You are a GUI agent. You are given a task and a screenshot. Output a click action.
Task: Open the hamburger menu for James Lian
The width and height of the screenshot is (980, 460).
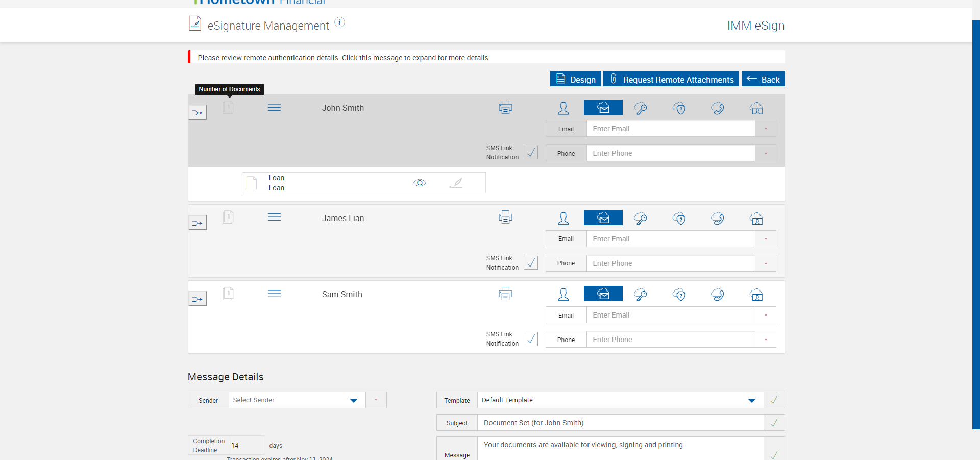tap(274, 217)
